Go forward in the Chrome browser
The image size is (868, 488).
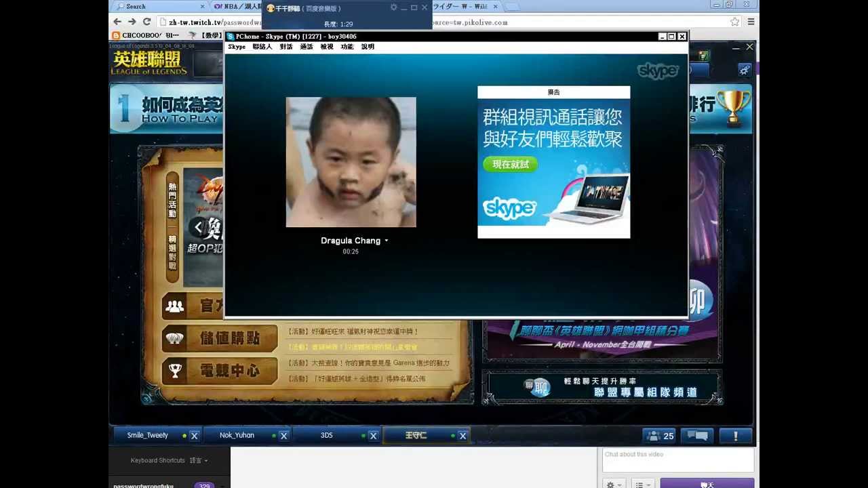132,22
